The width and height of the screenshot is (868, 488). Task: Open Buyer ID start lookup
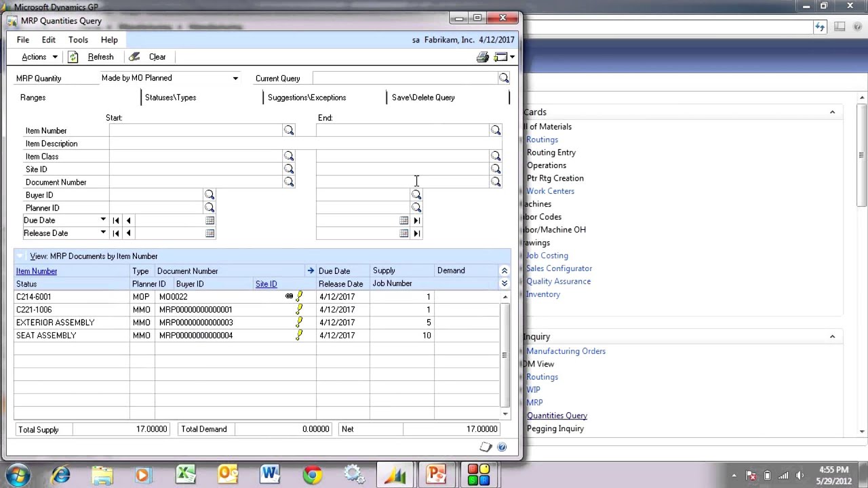210,195
